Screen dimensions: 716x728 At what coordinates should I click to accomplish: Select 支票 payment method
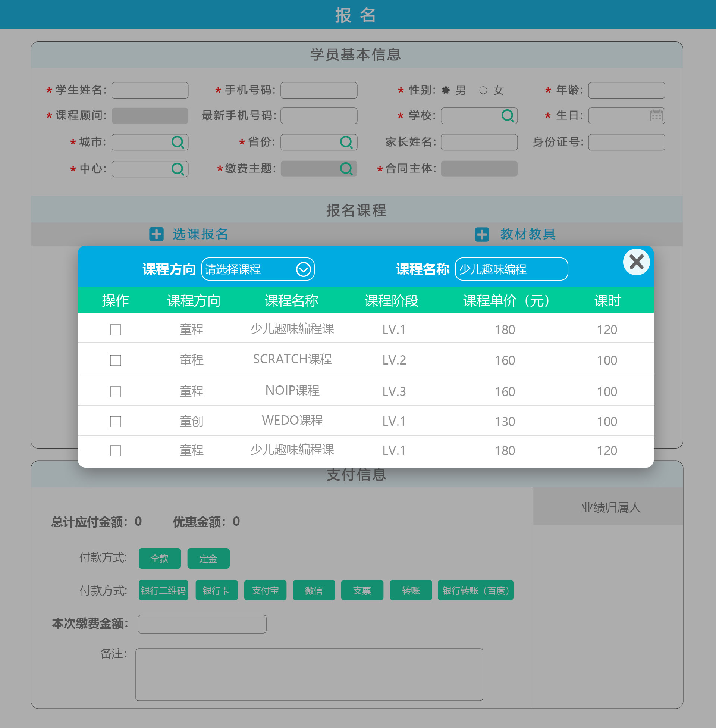362,590
